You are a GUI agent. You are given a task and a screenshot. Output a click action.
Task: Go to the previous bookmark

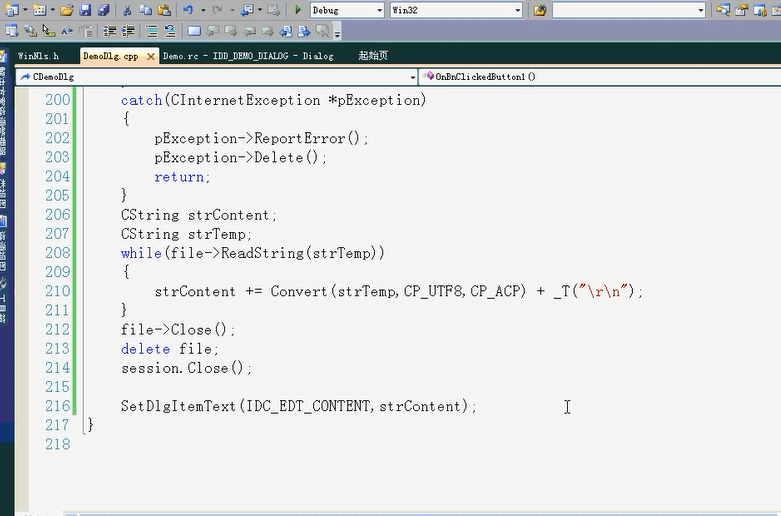213,31
